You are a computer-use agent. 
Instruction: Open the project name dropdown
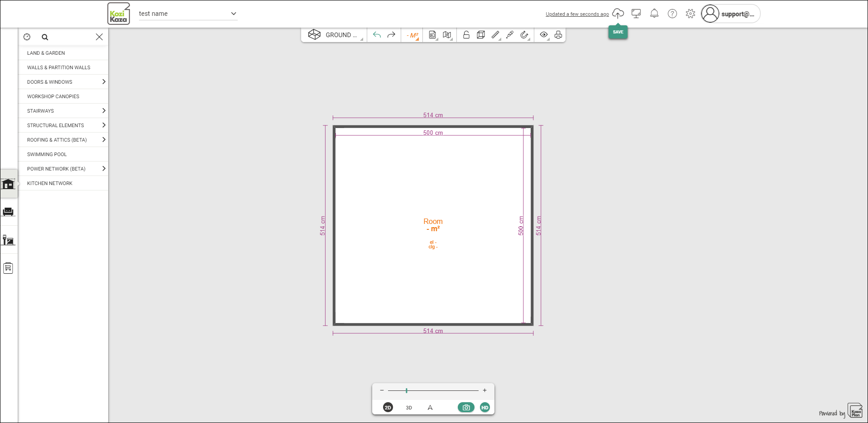(188, 14)
